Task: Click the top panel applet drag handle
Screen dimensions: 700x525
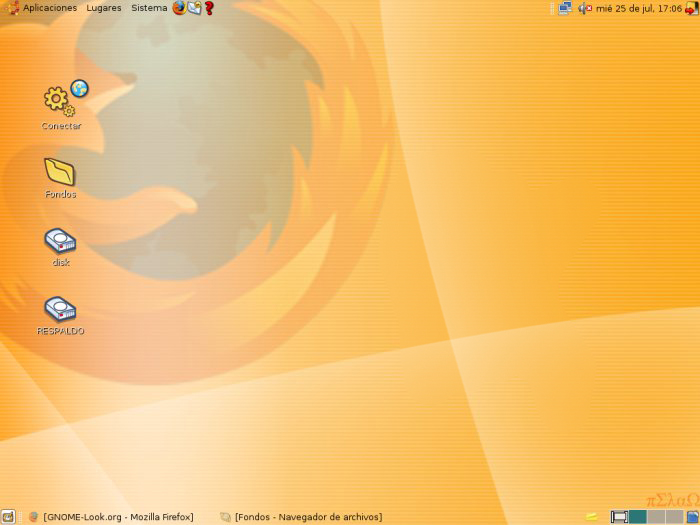Action: coord(552,8)
